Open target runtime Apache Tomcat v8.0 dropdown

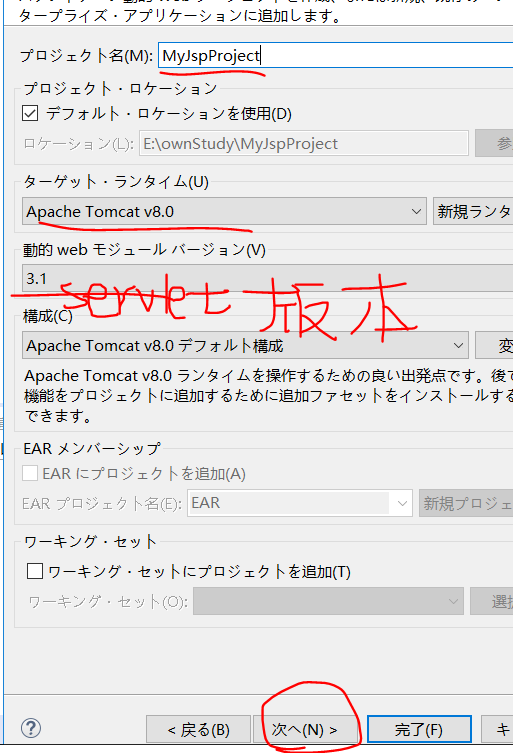pyautogui.click(x=224, y=211)
